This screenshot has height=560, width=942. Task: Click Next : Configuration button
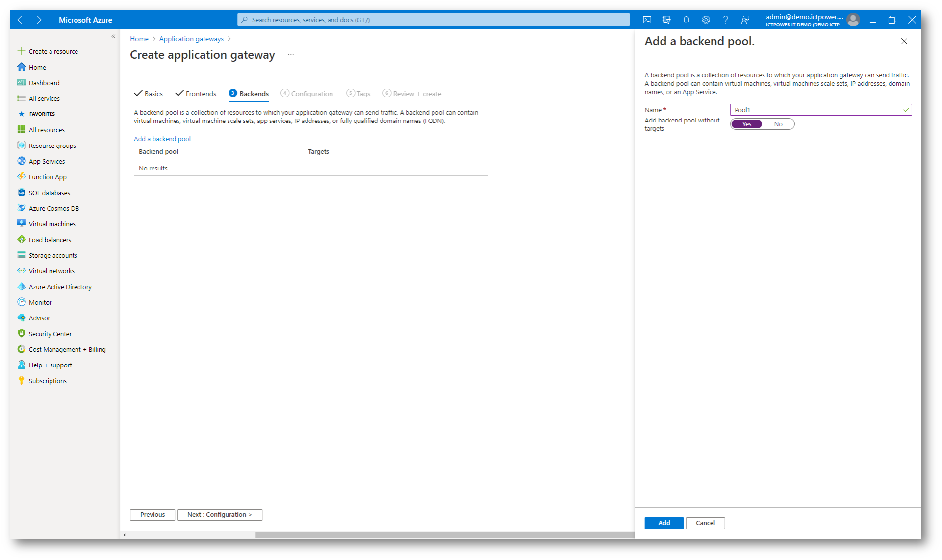219,514
